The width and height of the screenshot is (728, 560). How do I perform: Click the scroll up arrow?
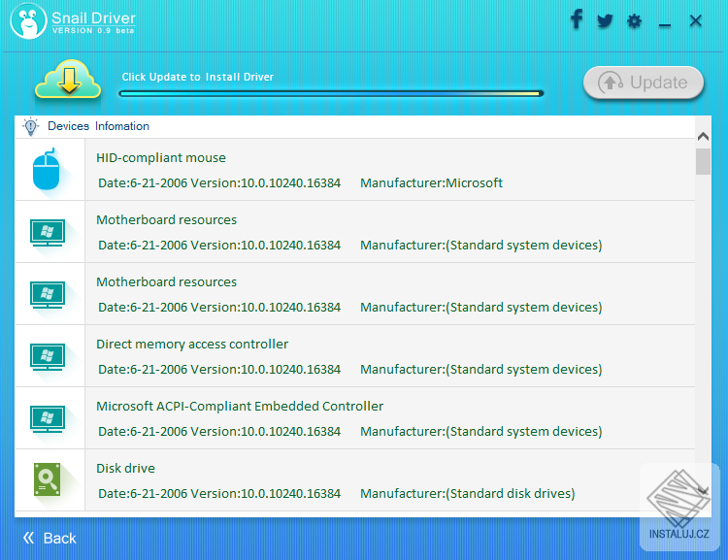(x=703, y=137)
